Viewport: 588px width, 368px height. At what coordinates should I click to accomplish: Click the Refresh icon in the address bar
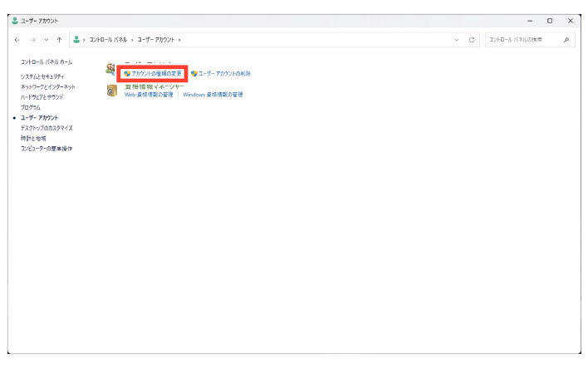[x=472, y=40]
